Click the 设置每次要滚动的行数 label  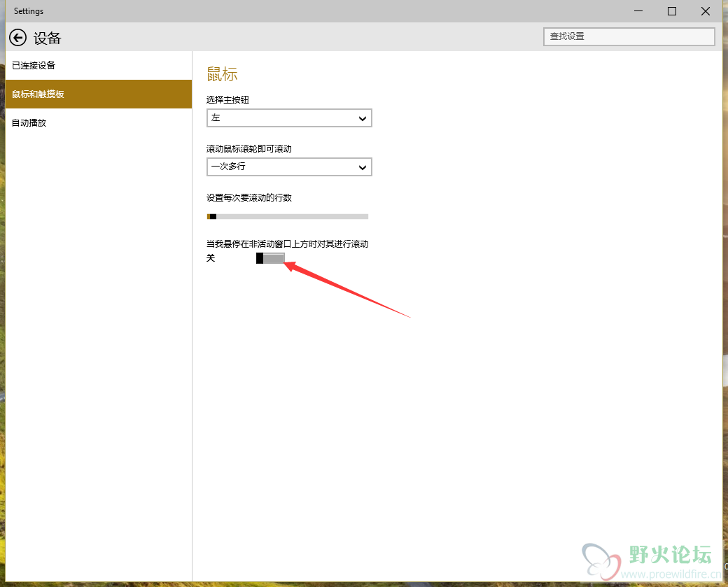(249, 198)
